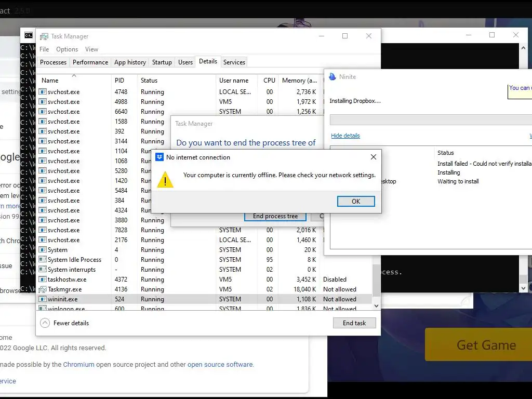532x399 pixels.
Task: Click OK in No internet connection dialog
Action: [356, 201]
